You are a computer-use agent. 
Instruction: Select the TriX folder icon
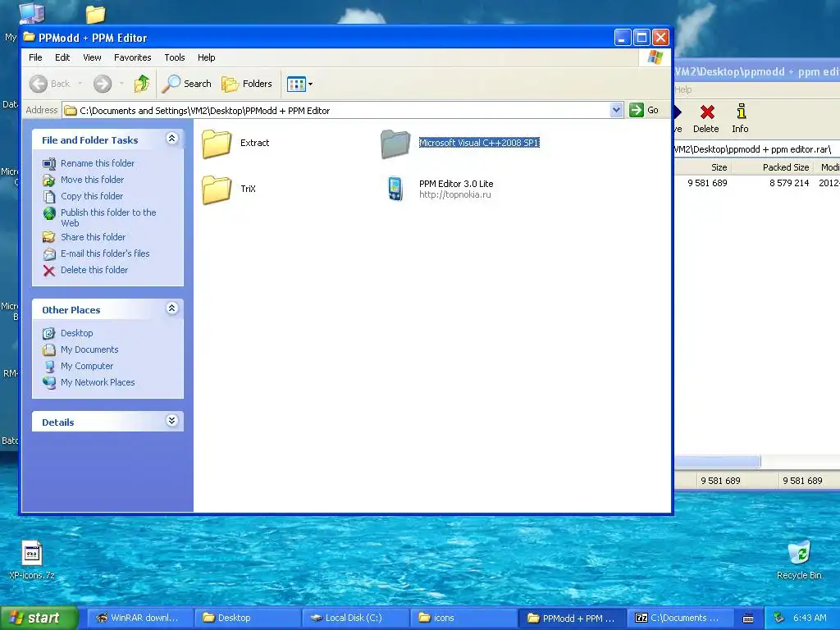(x=217, y=189)
